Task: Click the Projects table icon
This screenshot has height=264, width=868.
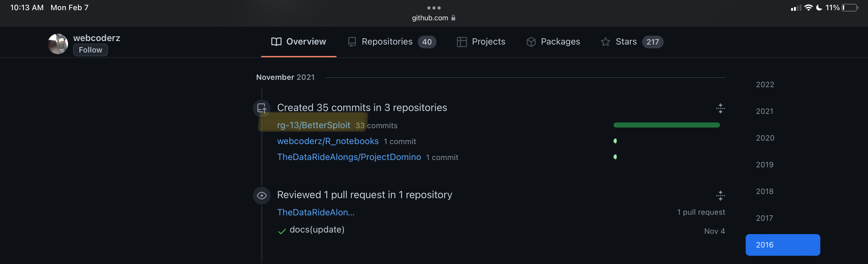Action: click(462, 42)
